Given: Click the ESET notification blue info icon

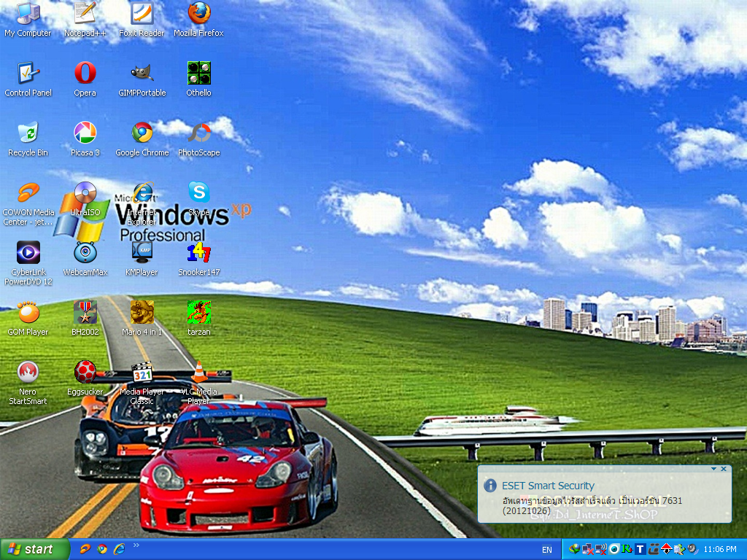Looking at the screenshot, I should [x=489, y=486].
